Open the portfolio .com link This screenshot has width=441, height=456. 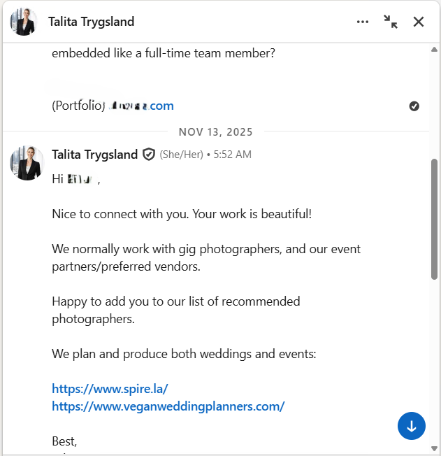141,106
